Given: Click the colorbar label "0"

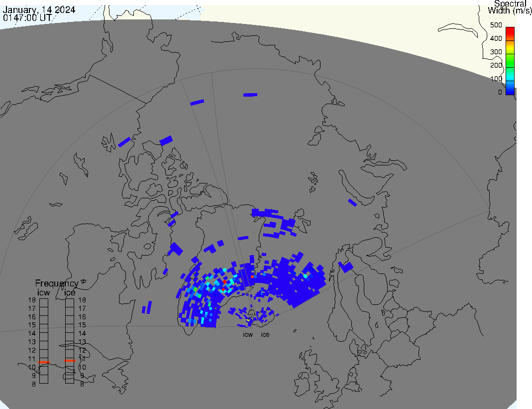Looking at the screenshot, I should pos(500,92).
